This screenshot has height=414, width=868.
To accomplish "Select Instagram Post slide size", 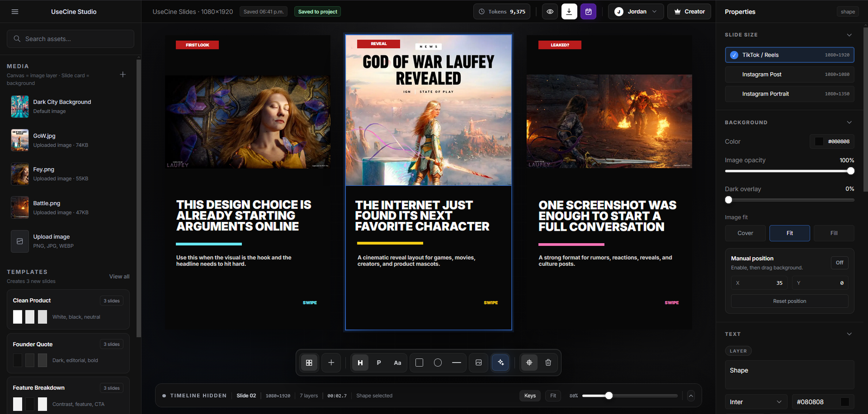I will 789,74.
